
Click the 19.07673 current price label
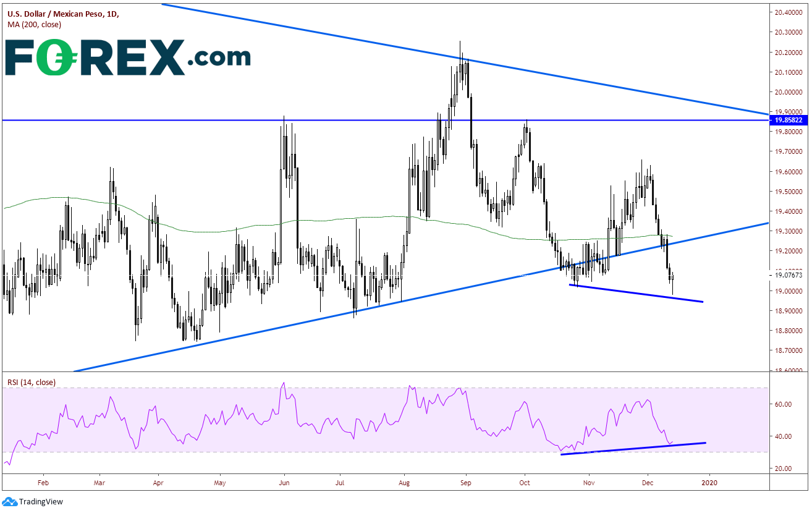click(788, 275)
